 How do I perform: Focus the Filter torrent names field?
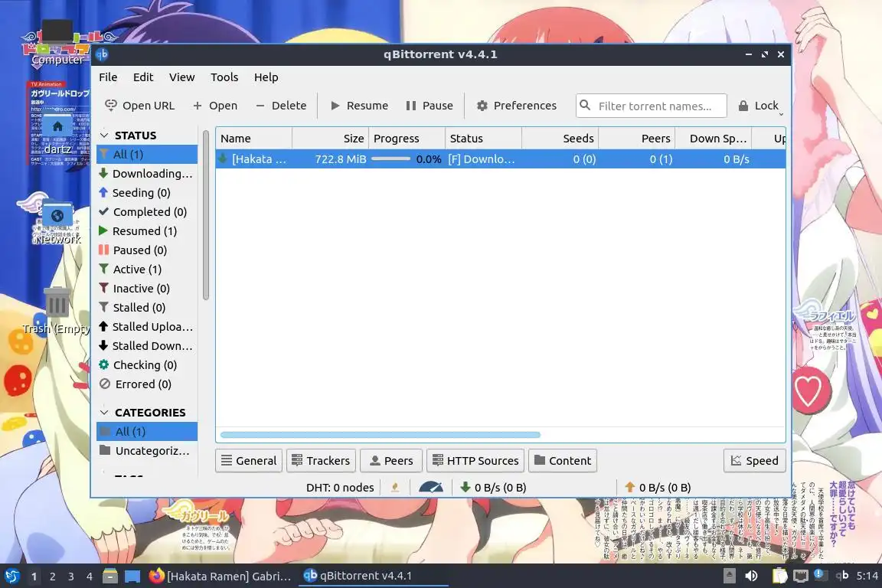[x=652, y=106]
